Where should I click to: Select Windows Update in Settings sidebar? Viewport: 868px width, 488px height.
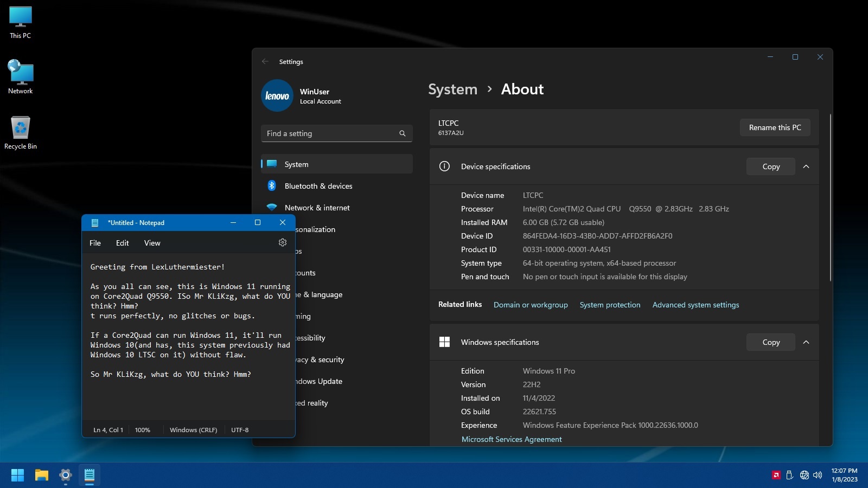click(319, 381)
